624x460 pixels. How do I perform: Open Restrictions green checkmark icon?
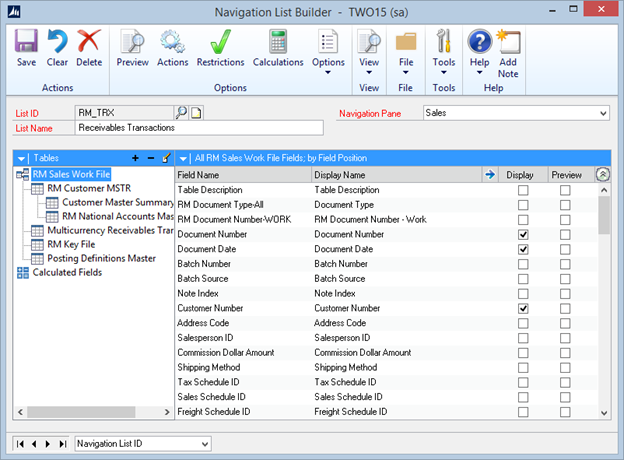pos(220,41)
